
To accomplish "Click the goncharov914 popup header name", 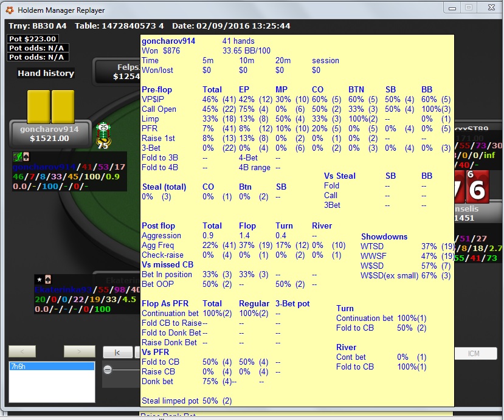I will click(x=168, y=41).
